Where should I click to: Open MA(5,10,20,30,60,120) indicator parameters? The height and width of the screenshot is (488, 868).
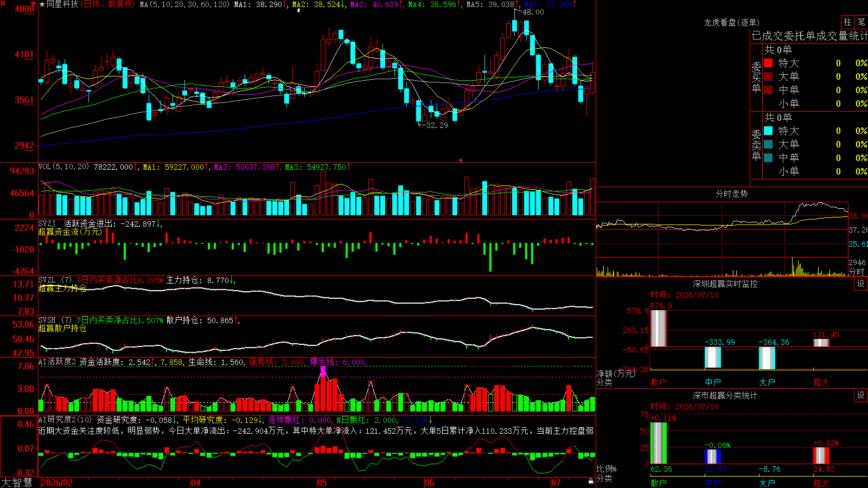click(x=185, y=4)
